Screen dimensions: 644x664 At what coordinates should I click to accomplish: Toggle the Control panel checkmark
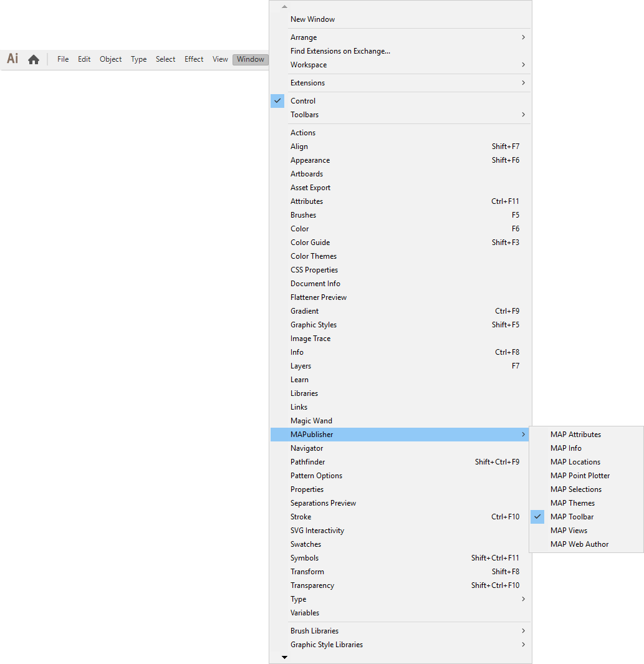click(x=277, y=101)
